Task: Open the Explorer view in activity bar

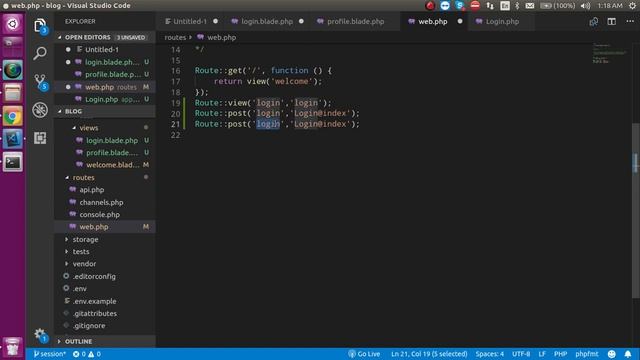Action: 40,26
